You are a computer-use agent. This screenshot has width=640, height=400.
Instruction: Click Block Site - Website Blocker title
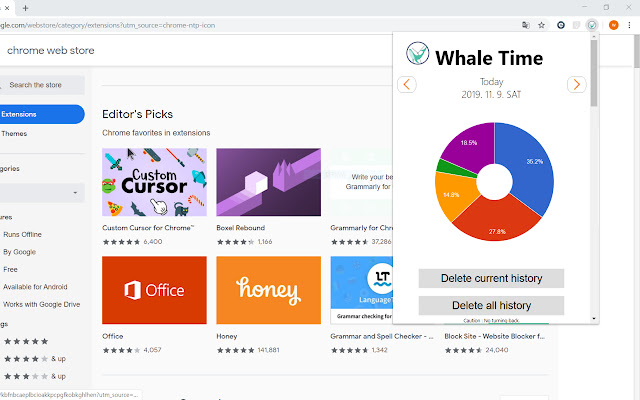click(x=494, y=336)
